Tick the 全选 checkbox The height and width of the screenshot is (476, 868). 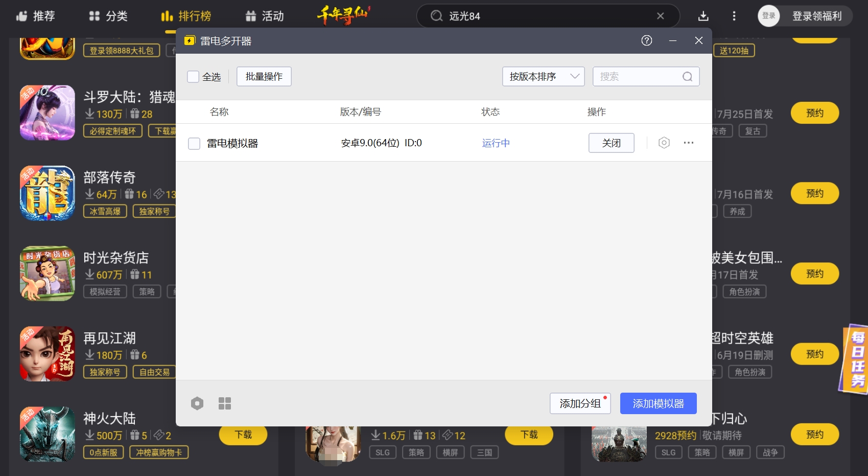(x=193, y=77)
